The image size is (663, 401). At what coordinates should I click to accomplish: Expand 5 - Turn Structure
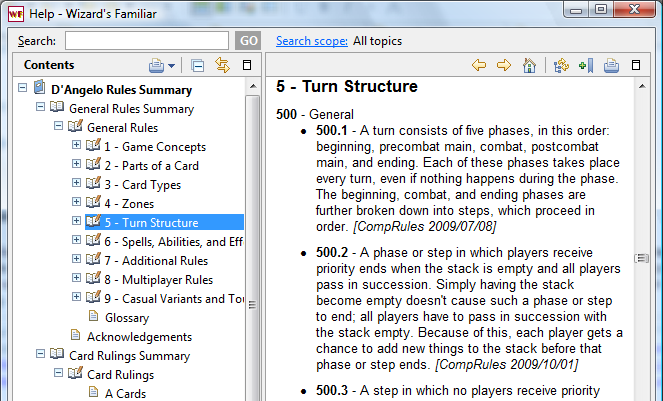76,221
